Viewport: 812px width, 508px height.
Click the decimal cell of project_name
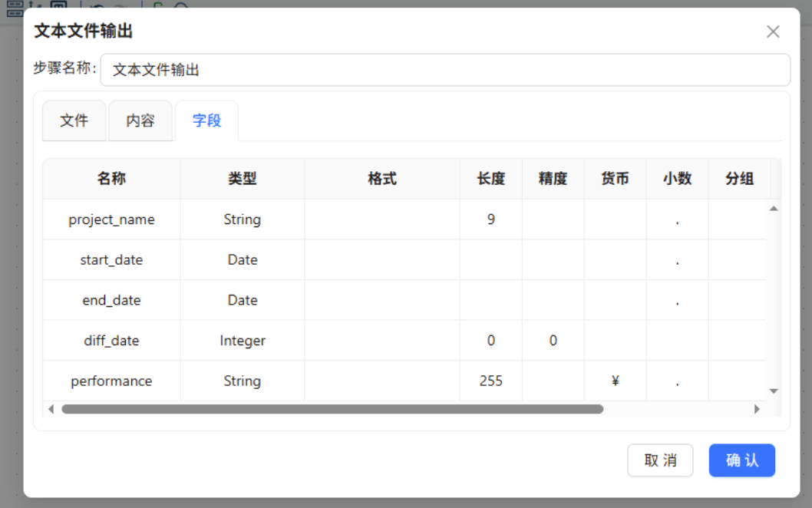(678, 219)
